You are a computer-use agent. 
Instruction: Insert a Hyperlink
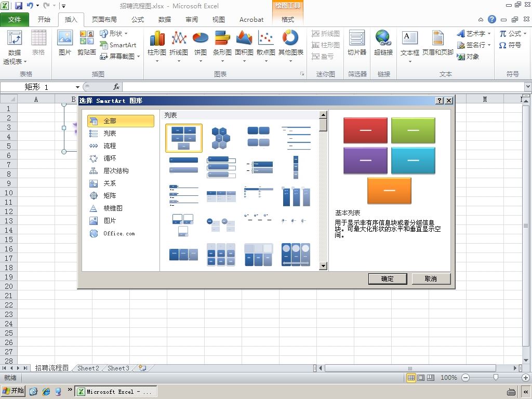point(383,43)
